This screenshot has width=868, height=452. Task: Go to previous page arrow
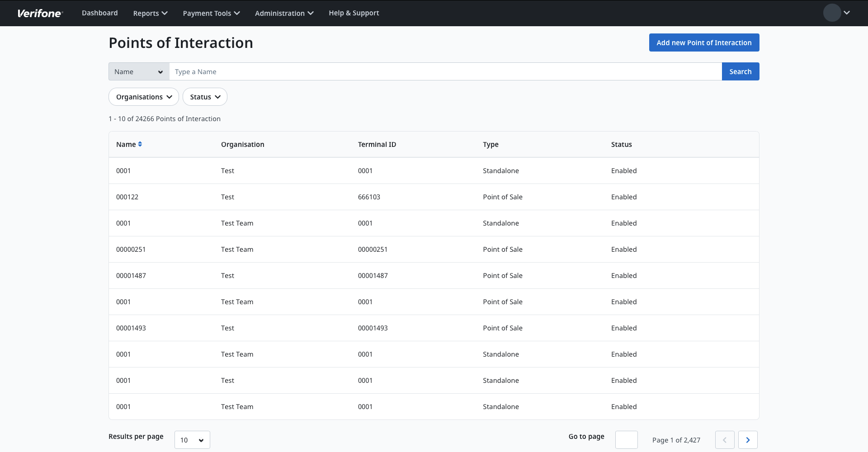click(x=725, y=440)
